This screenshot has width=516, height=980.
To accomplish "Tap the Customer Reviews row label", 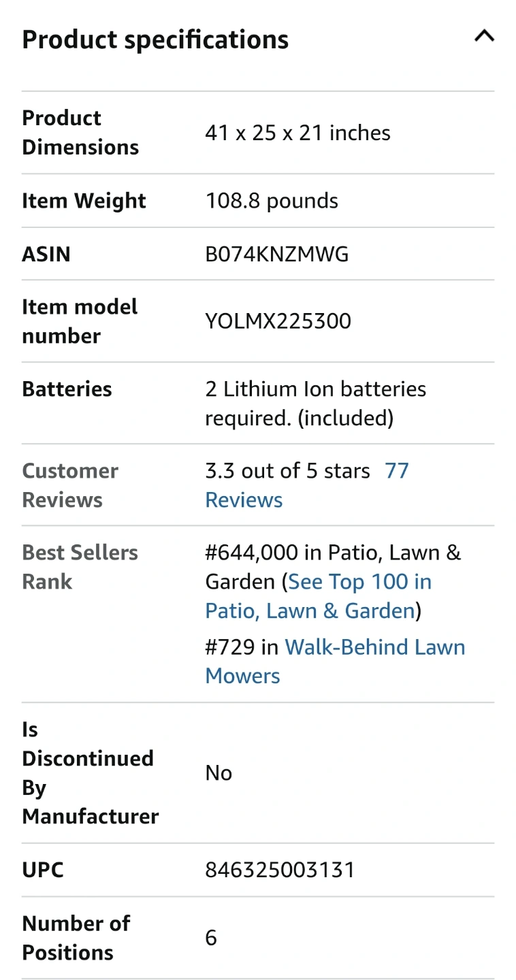I will click(x=70, y=485).
